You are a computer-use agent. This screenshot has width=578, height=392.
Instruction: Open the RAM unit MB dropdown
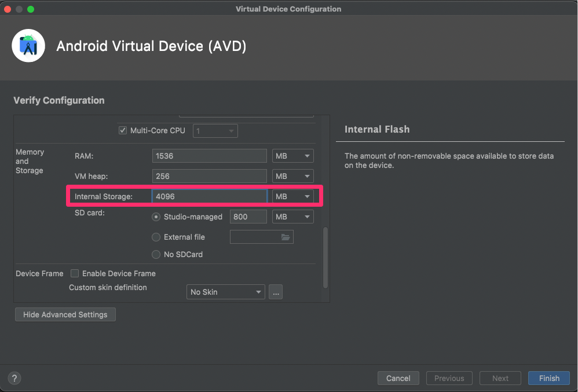292,156
